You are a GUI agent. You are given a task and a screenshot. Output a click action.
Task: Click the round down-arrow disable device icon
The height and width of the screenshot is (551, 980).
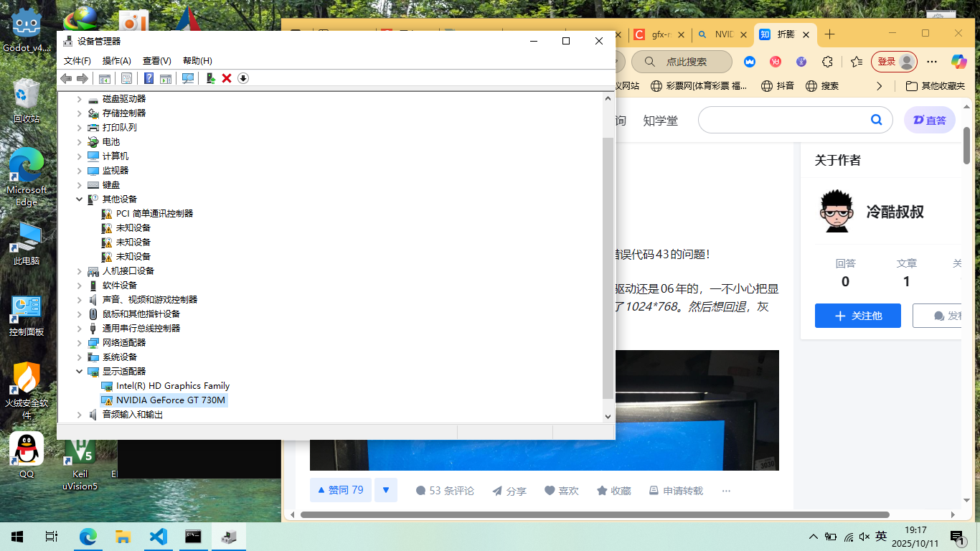click(243, 78)
